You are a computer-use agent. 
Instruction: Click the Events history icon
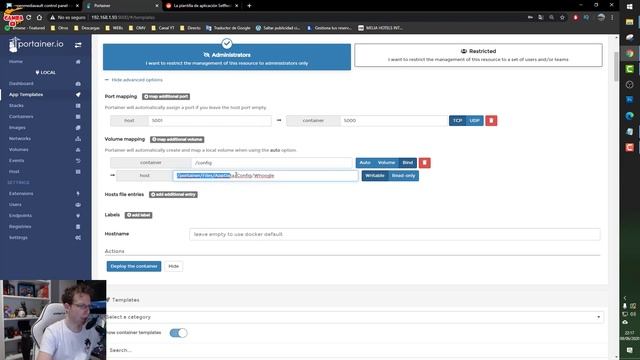coord(78,161)
